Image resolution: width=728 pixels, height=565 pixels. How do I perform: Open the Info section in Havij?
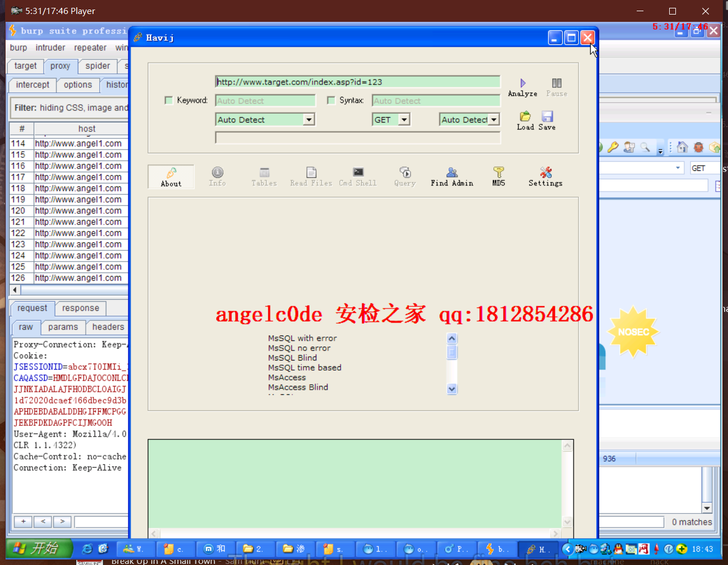pos(217,177)
